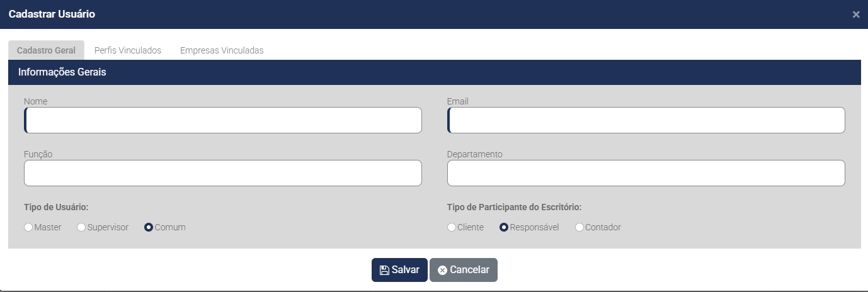
Task: Choose Contador as participant type
Action: [x=580, y=227]
